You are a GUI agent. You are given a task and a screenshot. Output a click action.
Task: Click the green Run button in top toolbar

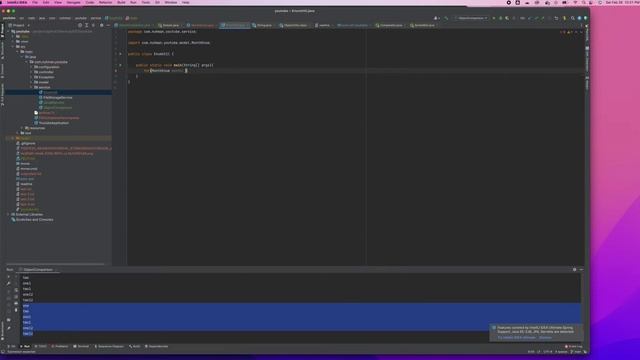tap(494, 18)
